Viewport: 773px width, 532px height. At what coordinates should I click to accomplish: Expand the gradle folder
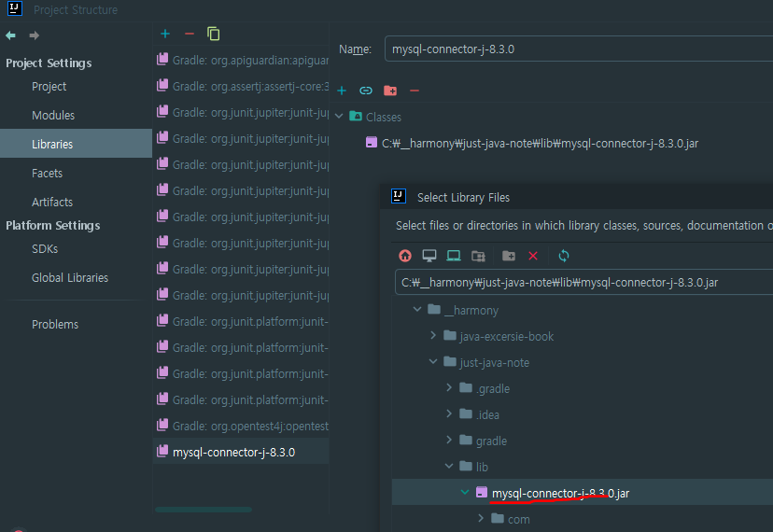[449, 441]
